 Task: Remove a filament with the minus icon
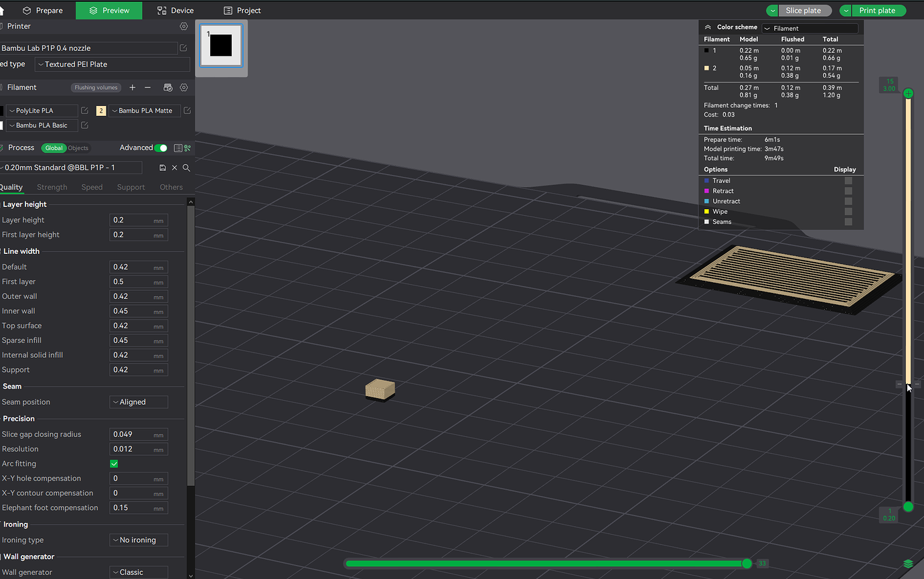(148, 87)
